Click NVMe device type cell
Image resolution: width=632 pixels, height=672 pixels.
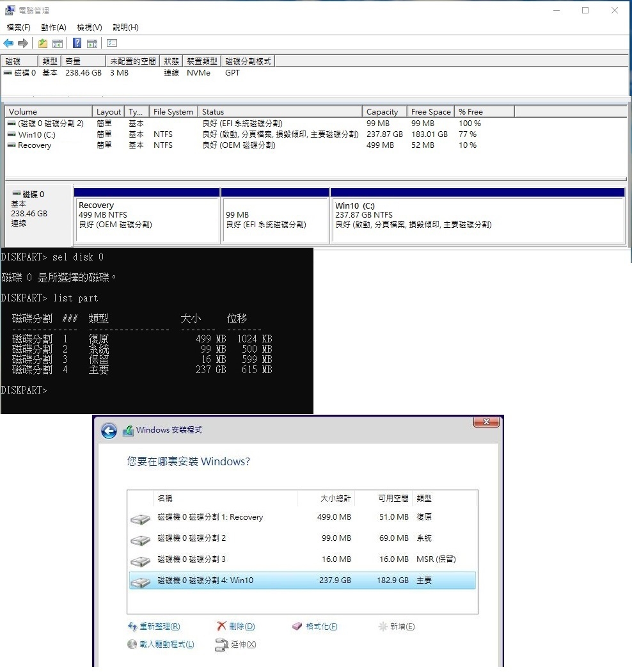198,73
